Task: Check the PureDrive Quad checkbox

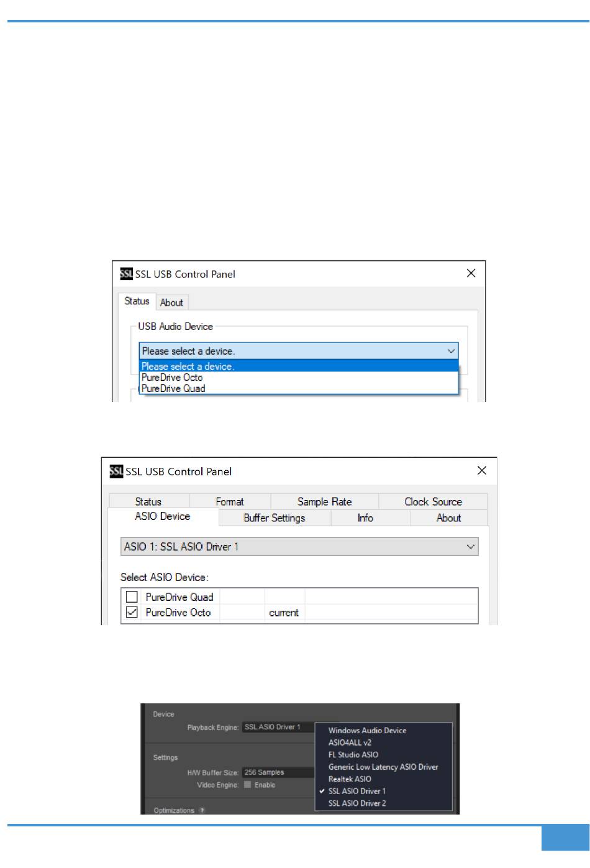Action: tap(132, 597)
